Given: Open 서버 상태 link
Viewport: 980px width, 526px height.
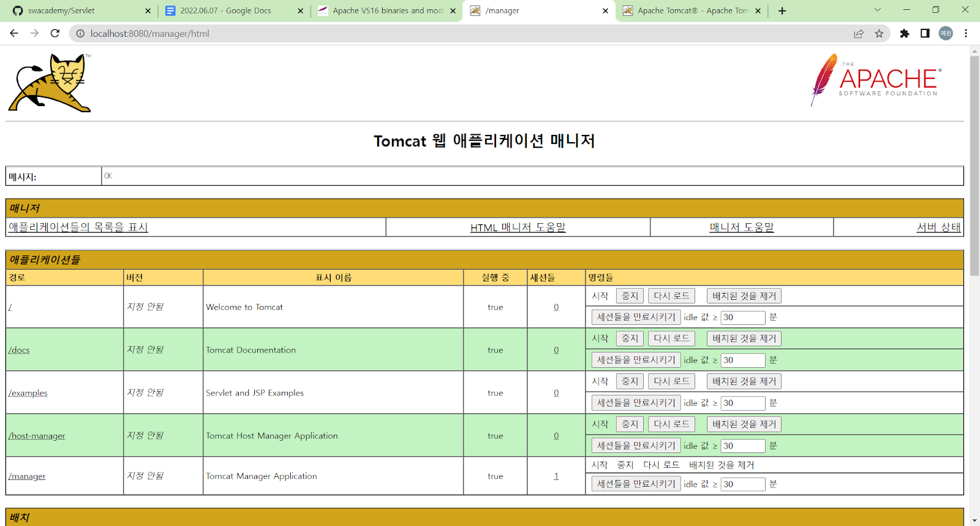Looking at the screenshot, I should (938, 227).
